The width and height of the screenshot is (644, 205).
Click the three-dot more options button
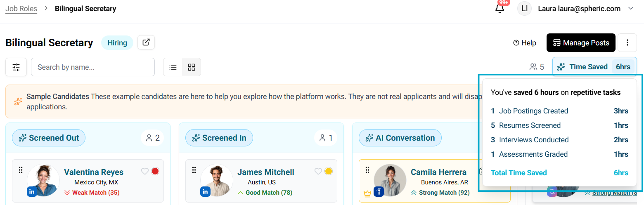tap(627, 43)
